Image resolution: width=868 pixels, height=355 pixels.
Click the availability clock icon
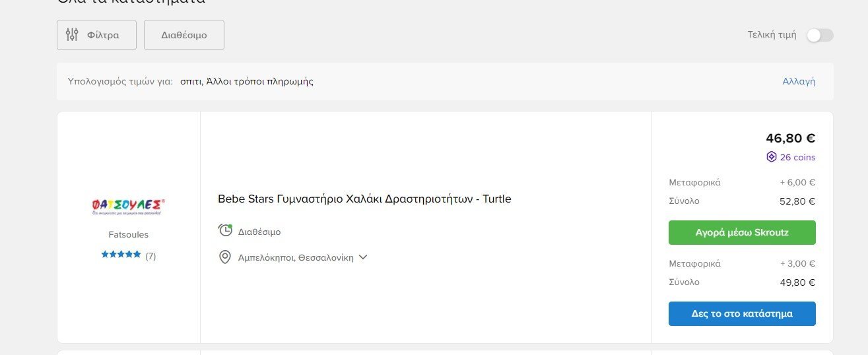coord(225,230)
